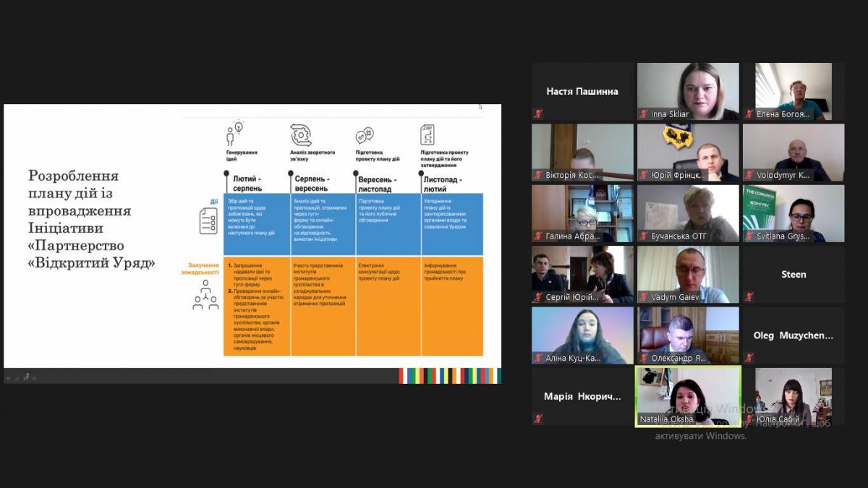This screenshot has width=868, height=488.
Task: Click orange cell about Електронні консультації
Action: click(387, 304)
